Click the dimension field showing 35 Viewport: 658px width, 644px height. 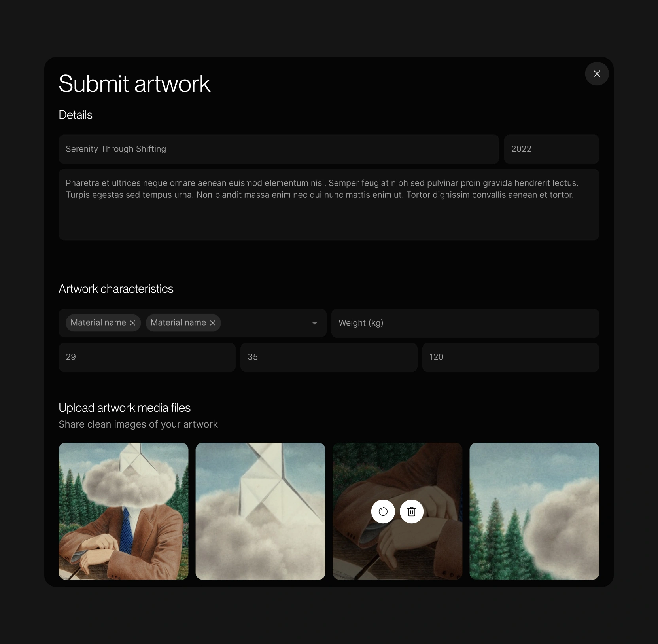pos(329,357)
